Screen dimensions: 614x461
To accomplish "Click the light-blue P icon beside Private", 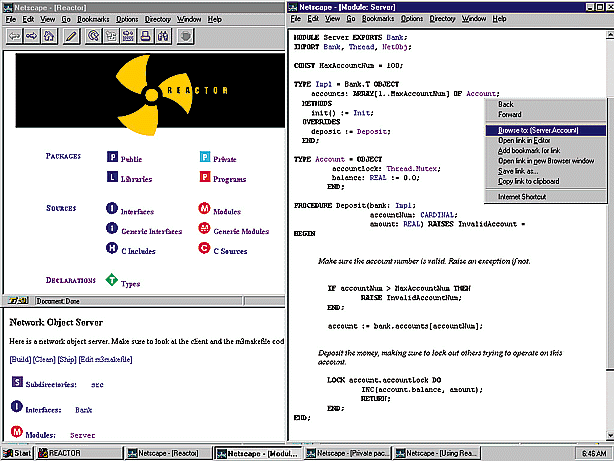I will [205, 157].
